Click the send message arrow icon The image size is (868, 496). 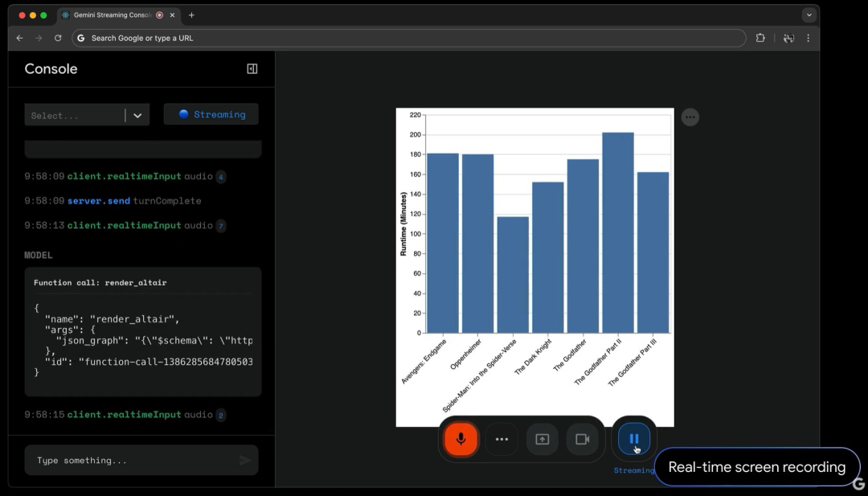click(x=244, y=461)
